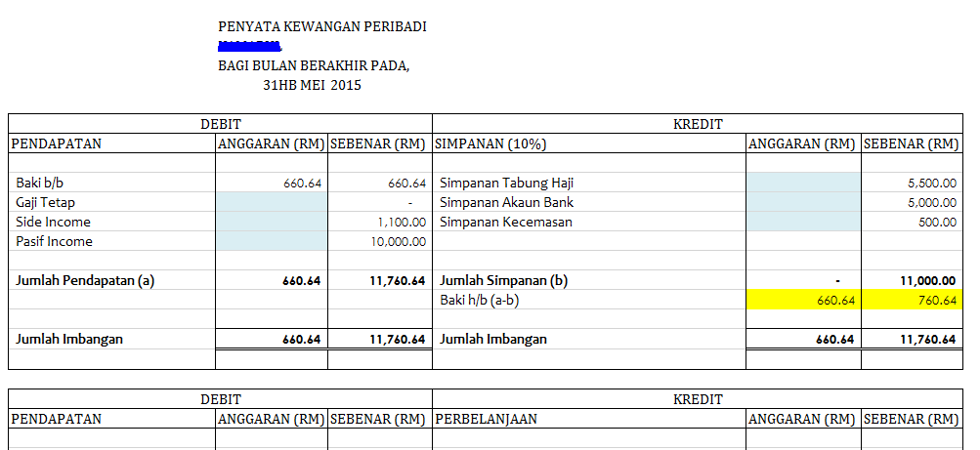
Task: Select the date 31HB MEI 2015
Action: [x=312, y=86]
